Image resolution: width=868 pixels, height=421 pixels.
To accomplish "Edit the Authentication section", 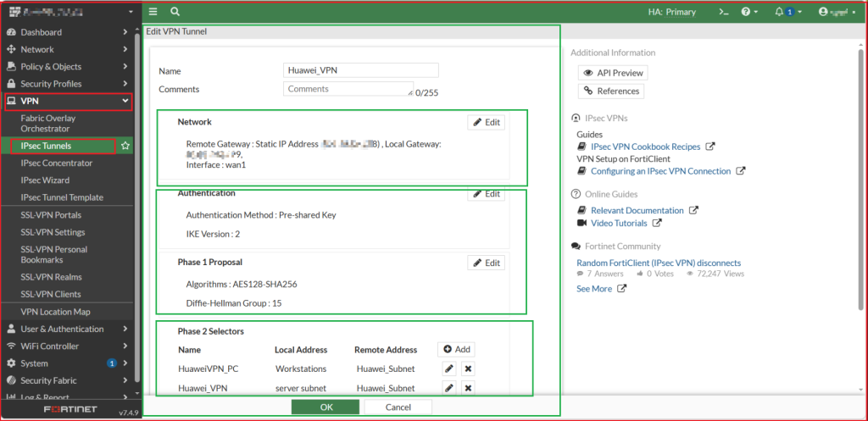I will click(487, 194).
